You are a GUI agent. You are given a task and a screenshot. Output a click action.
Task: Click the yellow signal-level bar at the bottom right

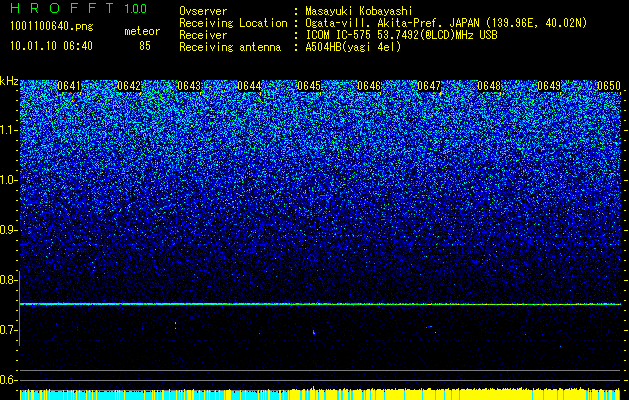click(455, 394)
